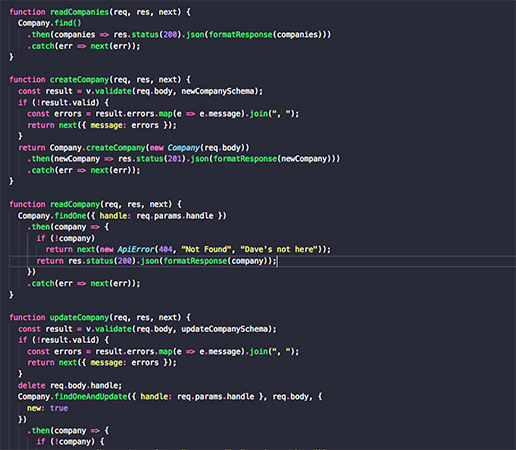Click the newCompanySchema argument
516x450 pixels.
coord(218,91)
